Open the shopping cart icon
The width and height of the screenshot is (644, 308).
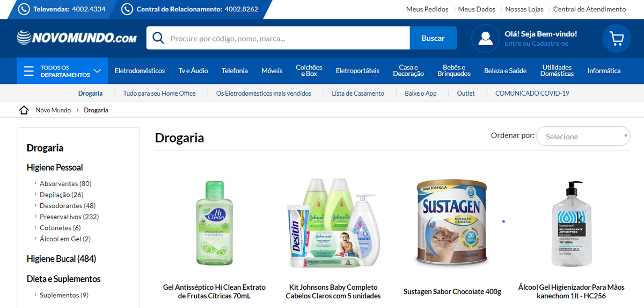click(616, 39)
